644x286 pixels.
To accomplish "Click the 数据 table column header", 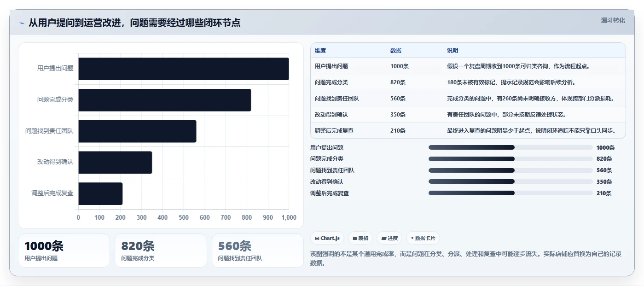I will click(x=396, y=51).
